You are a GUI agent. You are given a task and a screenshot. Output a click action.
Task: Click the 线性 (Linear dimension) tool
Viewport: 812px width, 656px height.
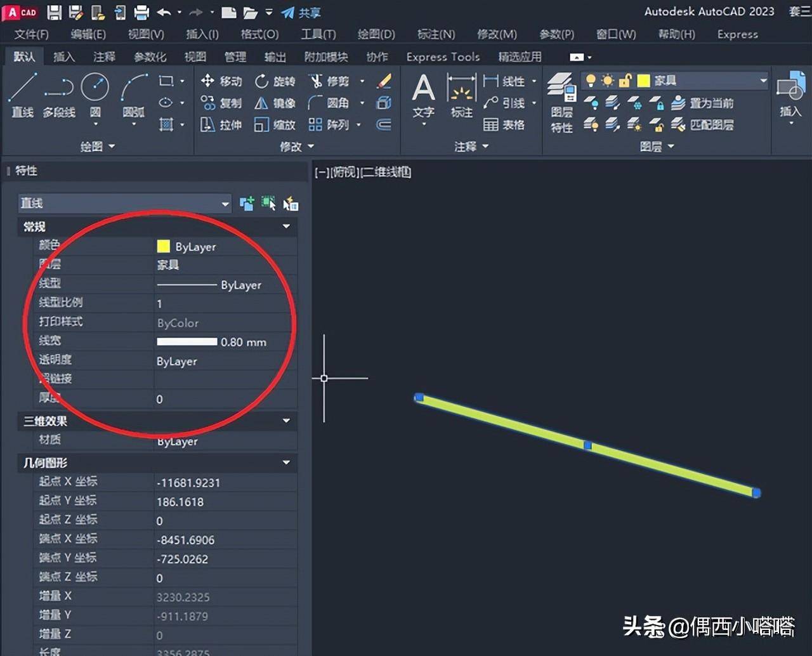(x=504, y=81)
